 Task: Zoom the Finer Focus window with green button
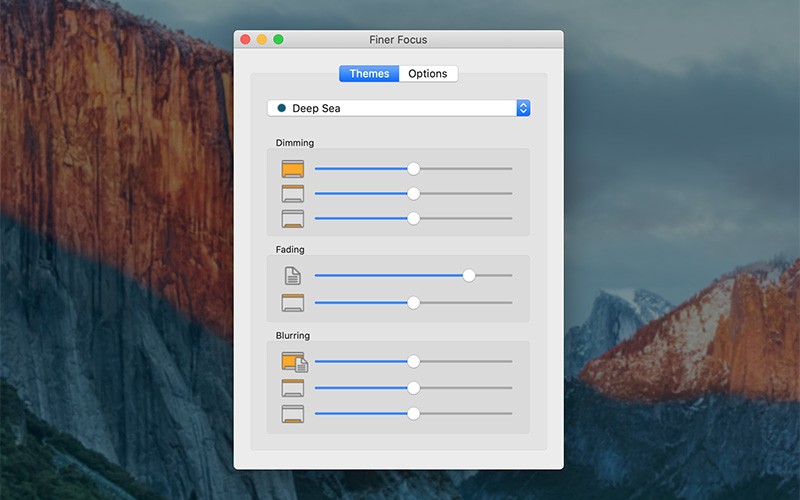pos(279,39)
